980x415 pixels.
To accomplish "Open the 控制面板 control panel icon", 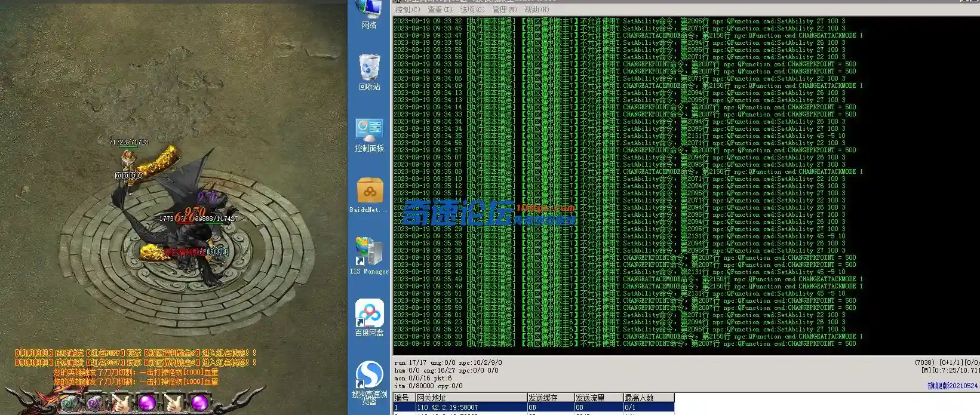I will pos(369,135).
